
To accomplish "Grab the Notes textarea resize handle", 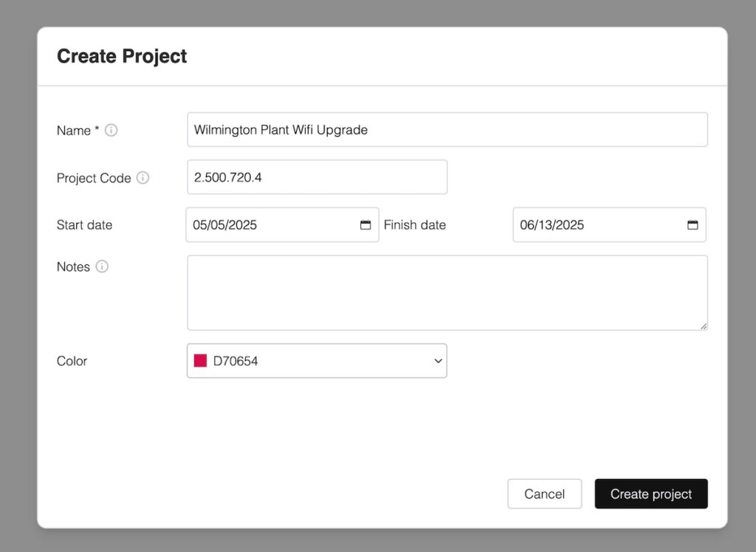I will click(703, 325).
